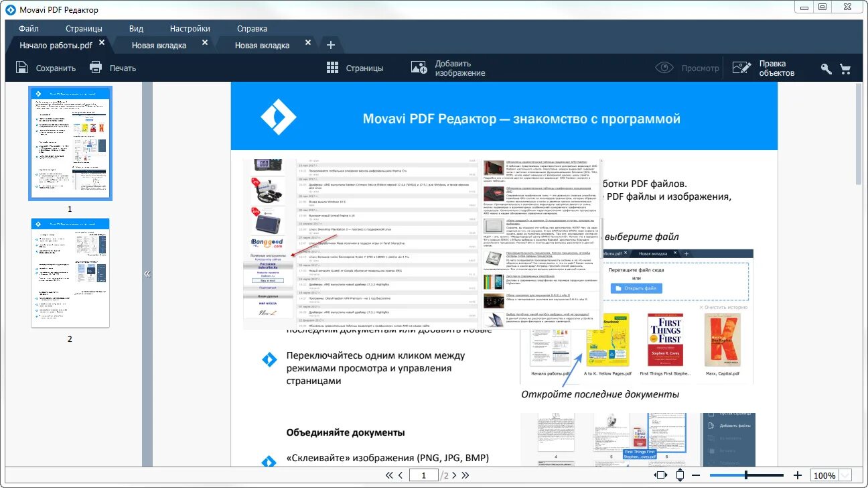This screenshot has height=488, width=868.
Task: Go to the previous page
Action: coord(401,475)
